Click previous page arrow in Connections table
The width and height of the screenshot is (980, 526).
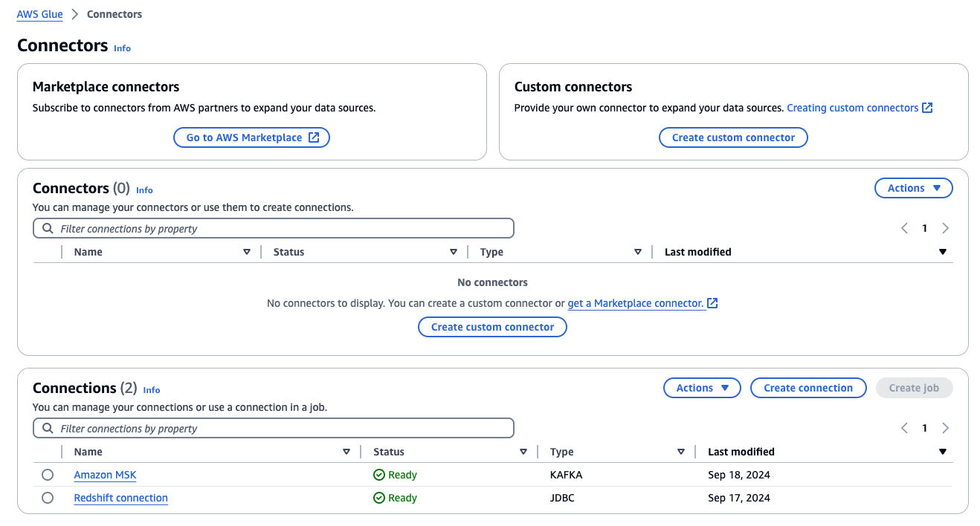pos(904,428)
